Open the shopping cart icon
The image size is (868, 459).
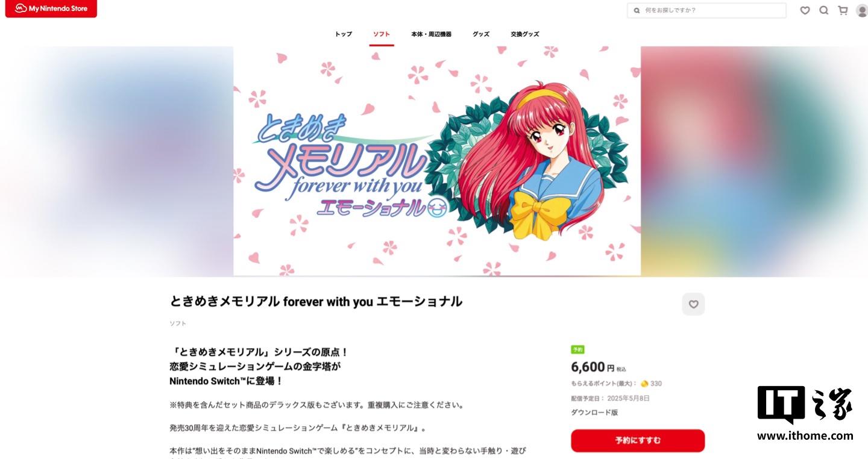843,10
